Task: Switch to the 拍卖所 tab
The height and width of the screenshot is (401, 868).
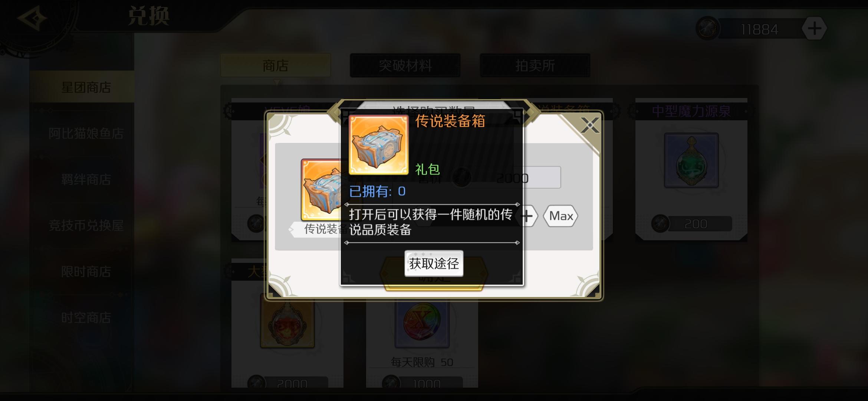Action: click(x=535, y=66)
